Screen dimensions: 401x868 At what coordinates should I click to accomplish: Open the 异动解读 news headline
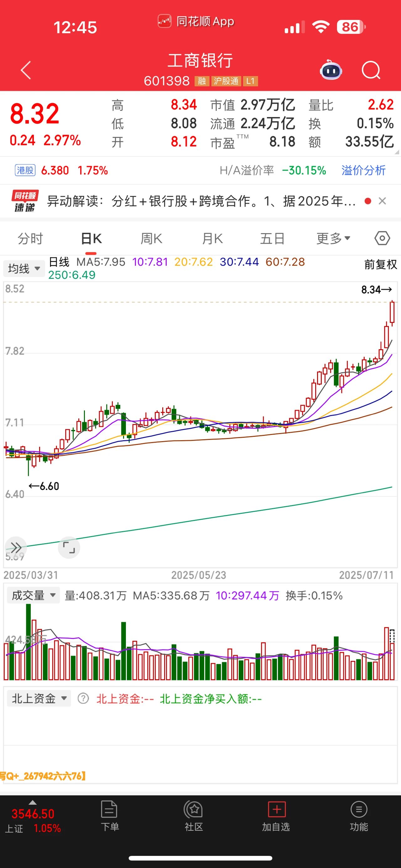(x=201, y=201)
